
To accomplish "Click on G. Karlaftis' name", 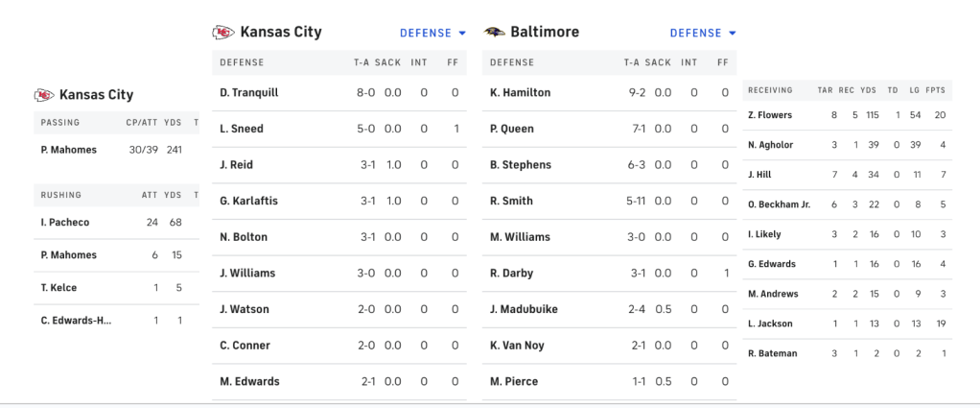I will click(248, 201).
